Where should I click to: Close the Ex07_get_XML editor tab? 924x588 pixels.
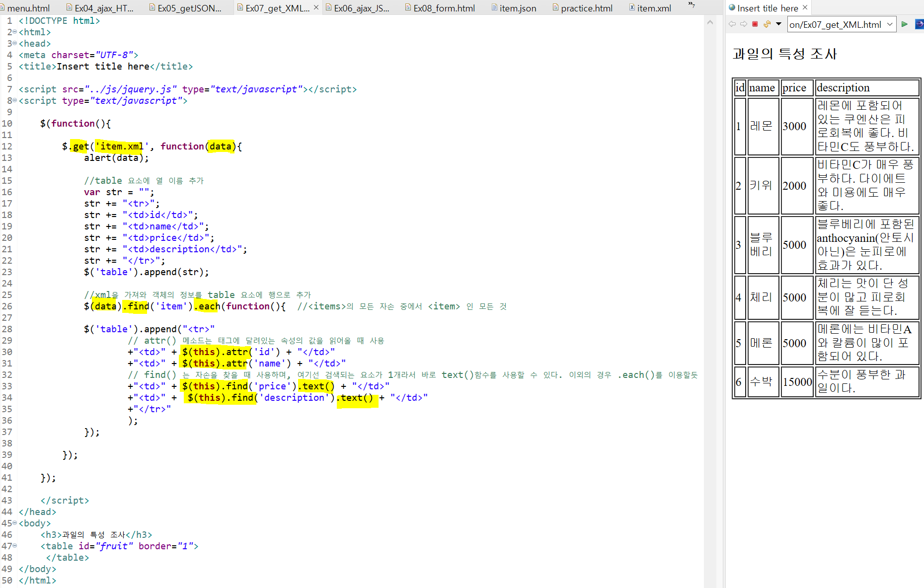point(316,7)
